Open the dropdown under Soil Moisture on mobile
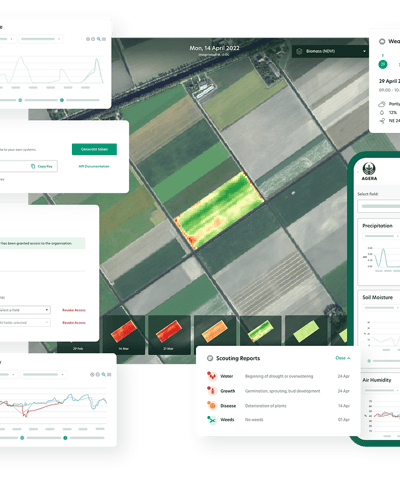400x480 pixels. (381, 307)
